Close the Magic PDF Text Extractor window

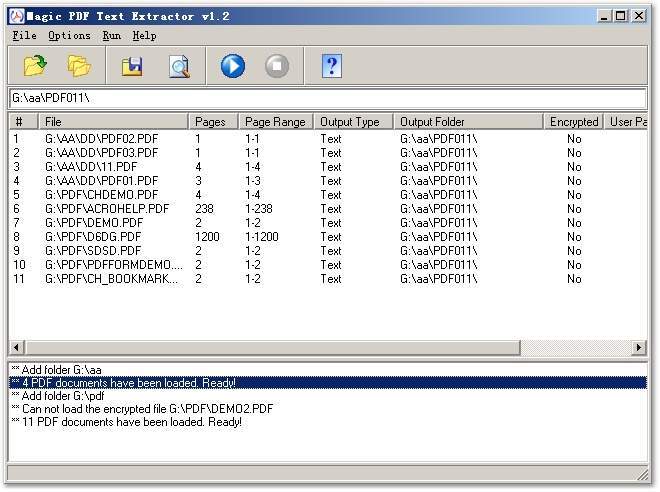coord(639,16)
